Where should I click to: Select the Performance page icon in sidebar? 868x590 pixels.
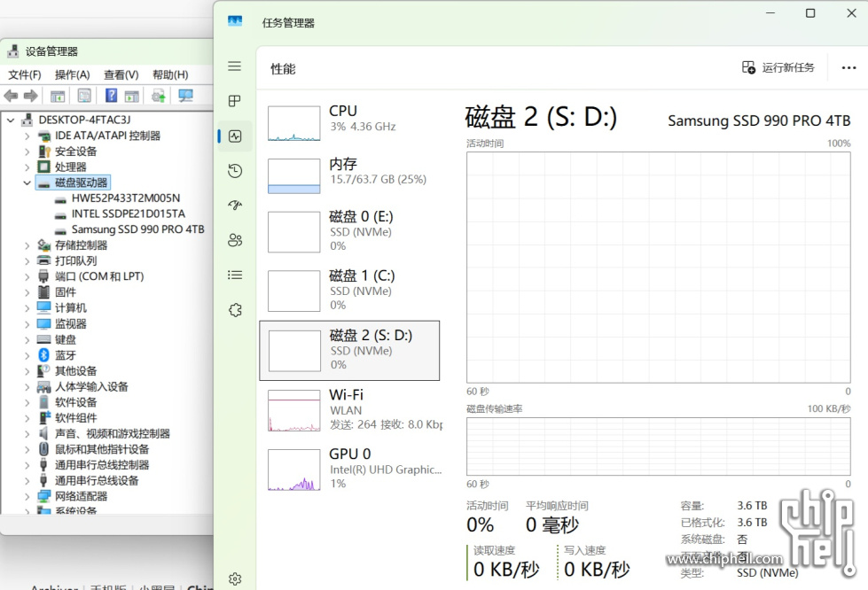point(235,136)
